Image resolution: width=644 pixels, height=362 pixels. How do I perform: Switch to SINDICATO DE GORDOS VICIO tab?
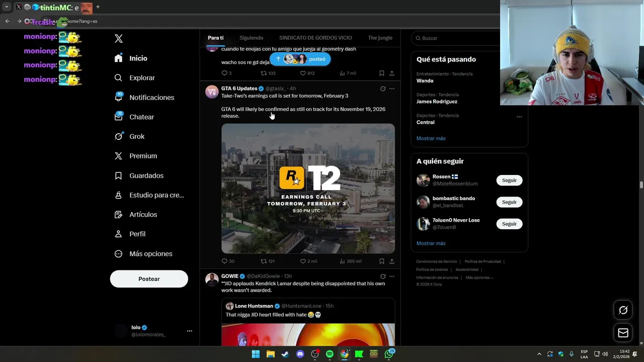coord(315,38)
